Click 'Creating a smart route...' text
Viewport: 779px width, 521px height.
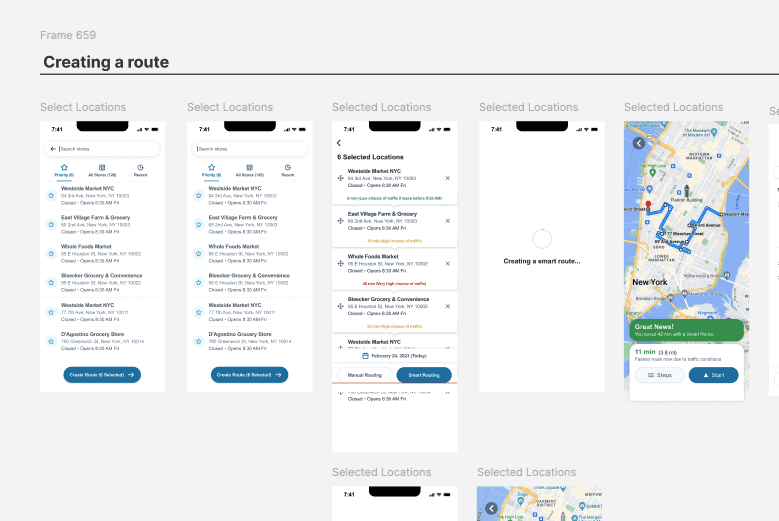click(x=542, y=261)
